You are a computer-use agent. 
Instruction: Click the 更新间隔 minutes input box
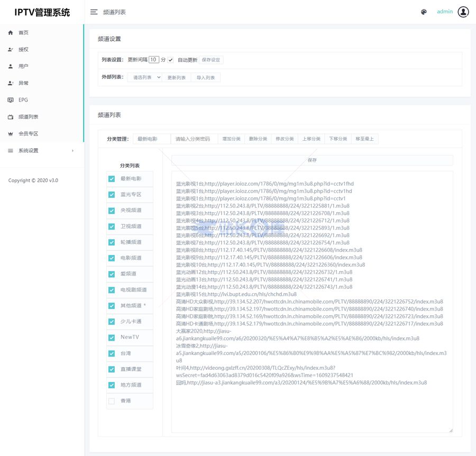click(x=153, y=60)
